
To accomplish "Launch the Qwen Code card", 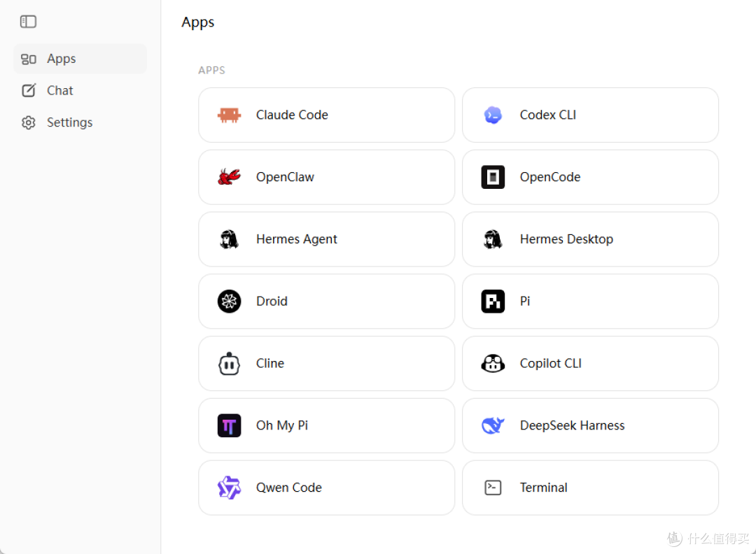I will [326, 488].
